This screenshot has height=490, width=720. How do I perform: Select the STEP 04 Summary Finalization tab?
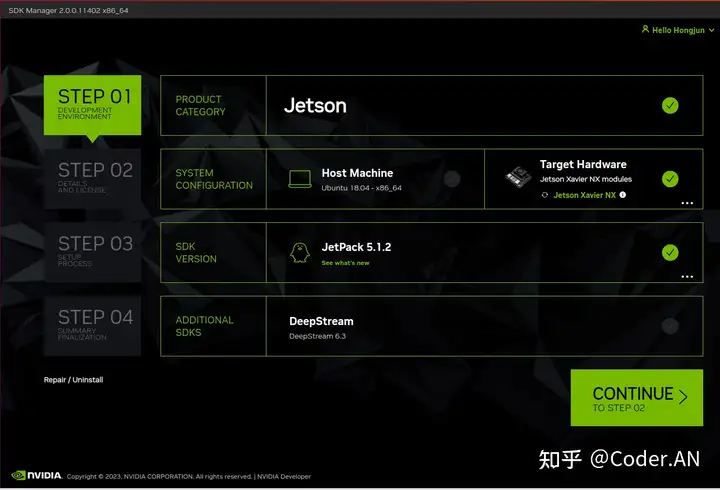click(x=92, y=326)
